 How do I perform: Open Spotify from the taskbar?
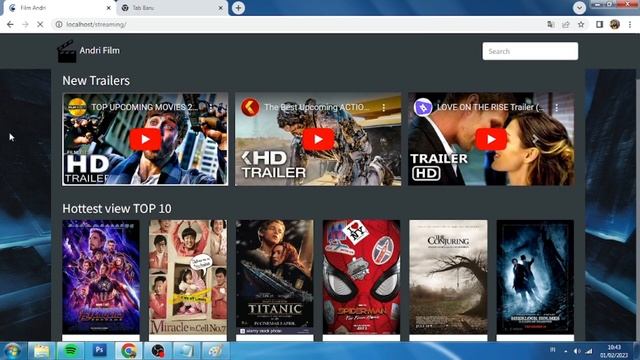pyautogui.click(x=70, y=351)
